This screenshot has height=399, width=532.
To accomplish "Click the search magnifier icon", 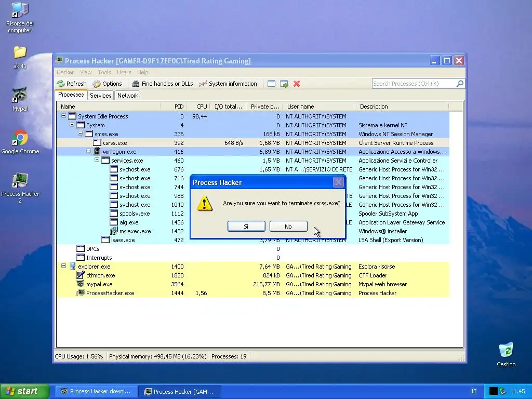I will coord(460,84).
